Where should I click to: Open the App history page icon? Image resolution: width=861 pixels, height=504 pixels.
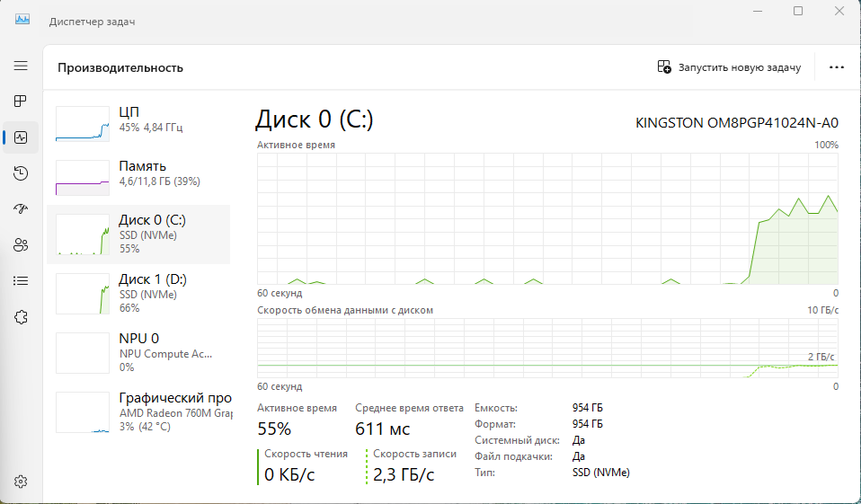coord(21,173)
